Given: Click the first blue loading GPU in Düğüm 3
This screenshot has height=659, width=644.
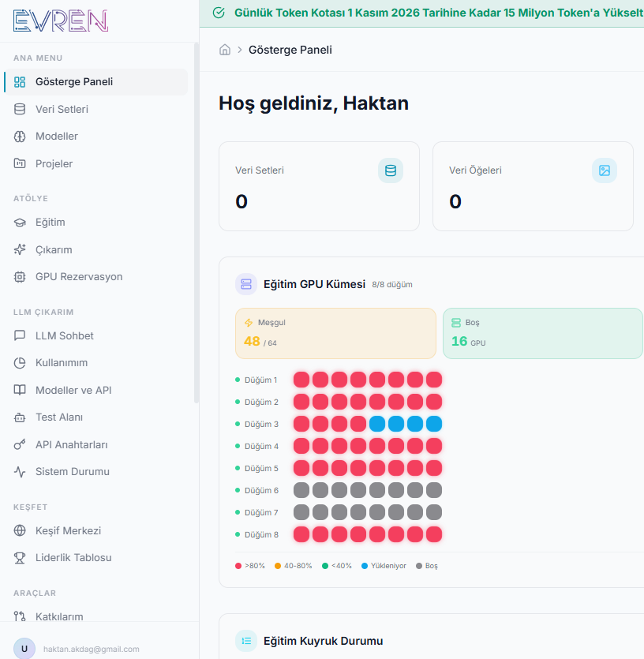Looking at the screenshot, I should pos(377,424).
